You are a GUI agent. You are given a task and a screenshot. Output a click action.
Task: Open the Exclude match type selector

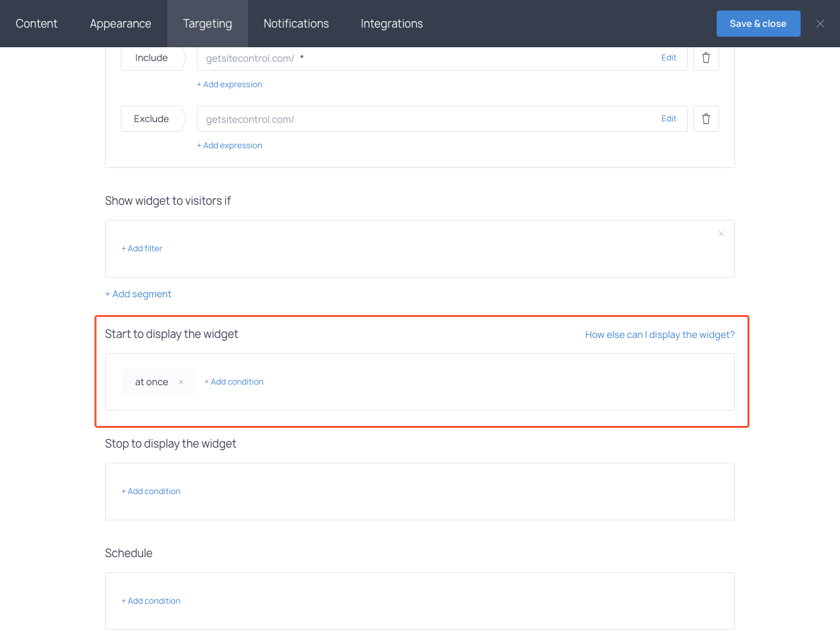[152, 119]
